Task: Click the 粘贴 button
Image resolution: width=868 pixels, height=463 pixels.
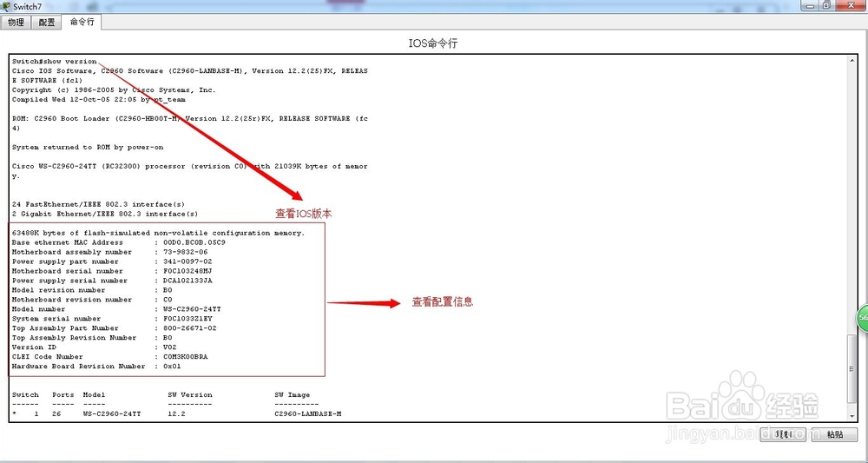Action: 835,434
